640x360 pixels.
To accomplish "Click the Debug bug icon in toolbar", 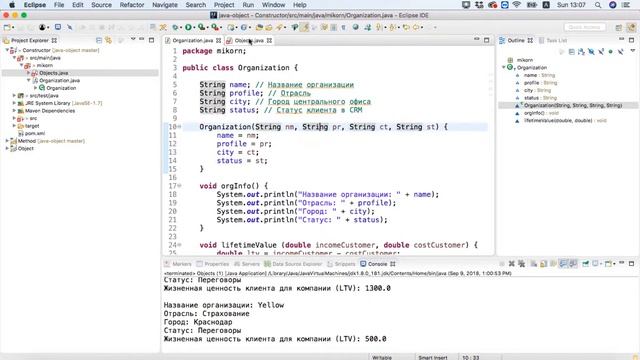I will pos(176,27).
